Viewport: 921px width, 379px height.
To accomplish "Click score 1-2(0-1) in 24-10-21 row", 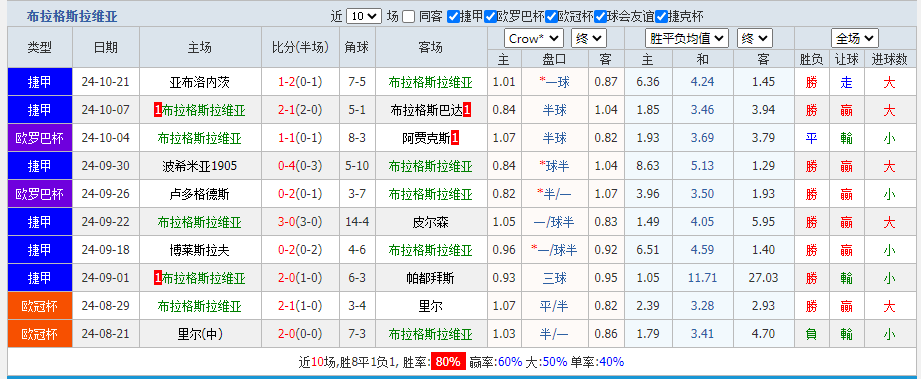I will point(300,82).
